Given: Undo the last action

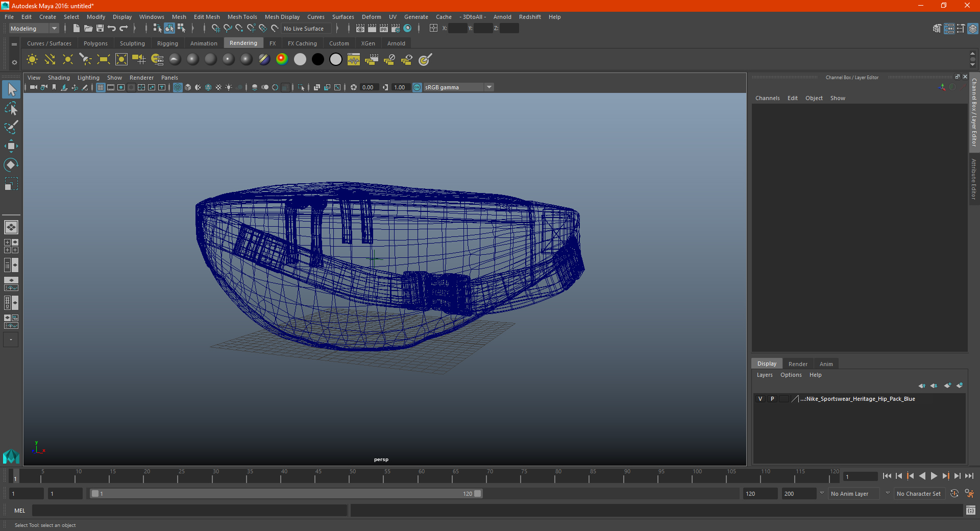Looking at the screenshot, I should pos(112,28).
